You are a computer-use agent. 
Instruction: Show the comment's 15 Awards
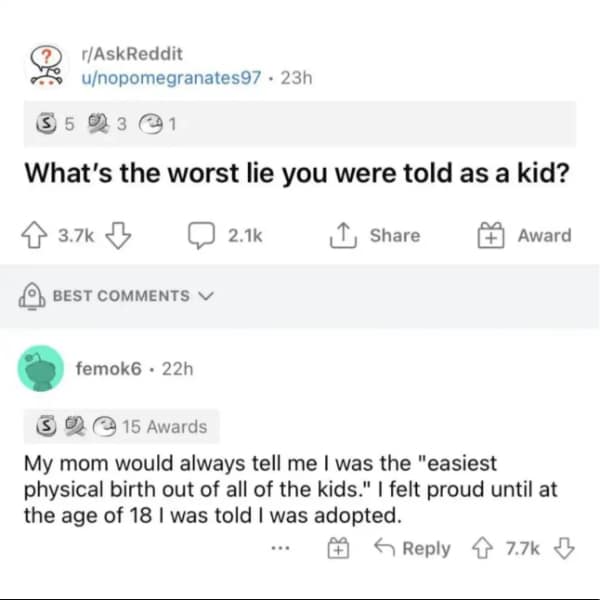[x=150, y=427]
